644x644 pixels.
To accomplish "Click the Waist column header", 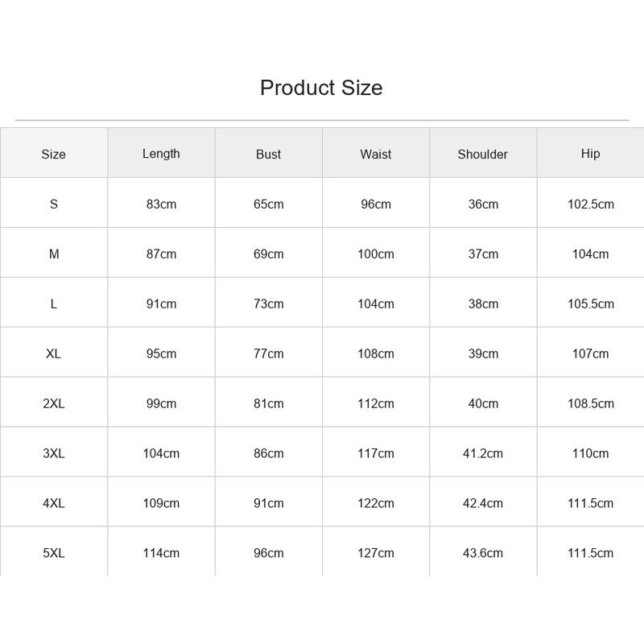I will pos(376,154).
